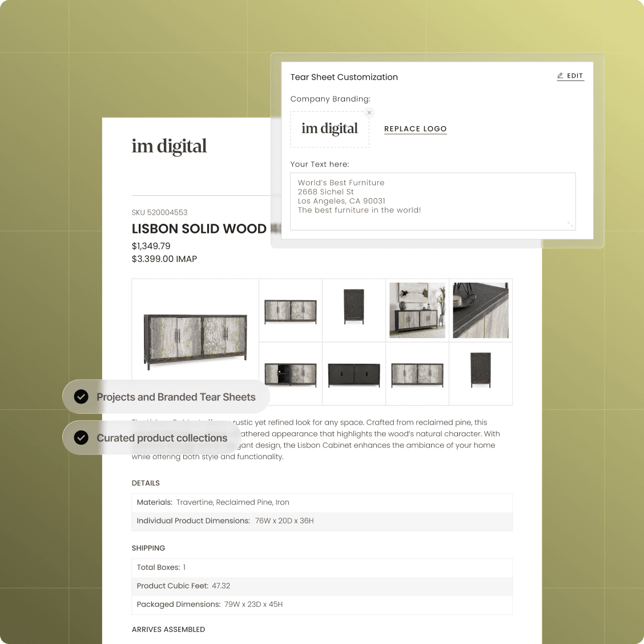
Task: Select the bottom-row narrow side-view cabinet thumbnail
Action: point(480,370)
